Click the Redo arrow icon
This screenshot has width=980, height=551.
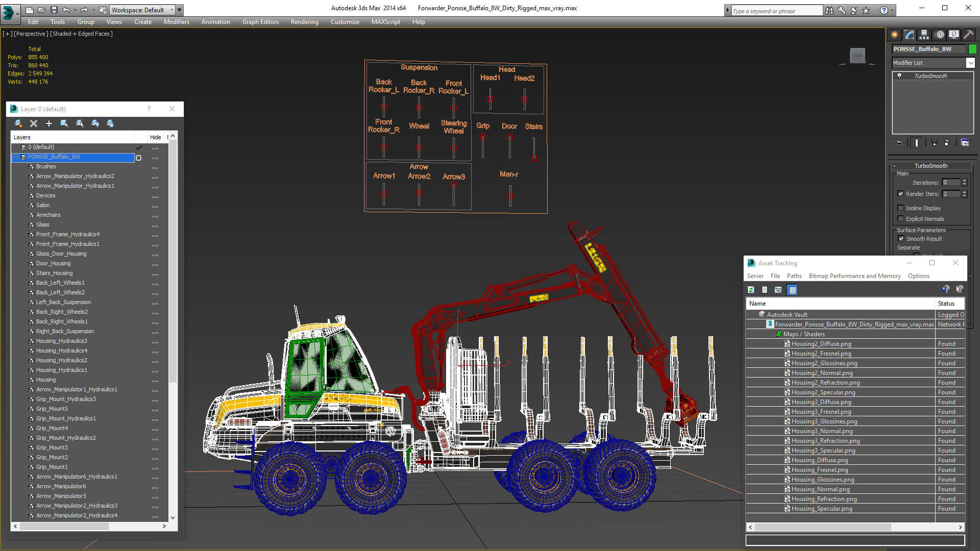pyautogui.click(x=84, y=10)
